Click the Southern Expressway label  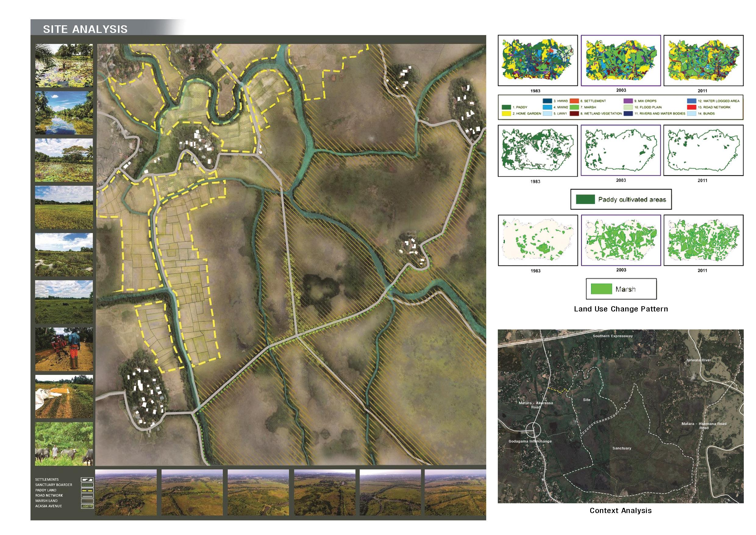click(x=612, y=336)
